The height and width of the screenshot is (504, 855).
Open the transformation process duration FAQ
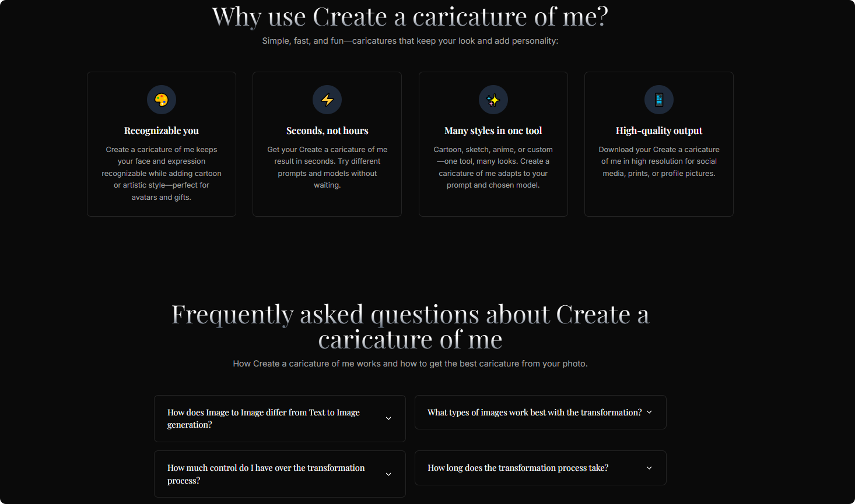click(539, 468)
